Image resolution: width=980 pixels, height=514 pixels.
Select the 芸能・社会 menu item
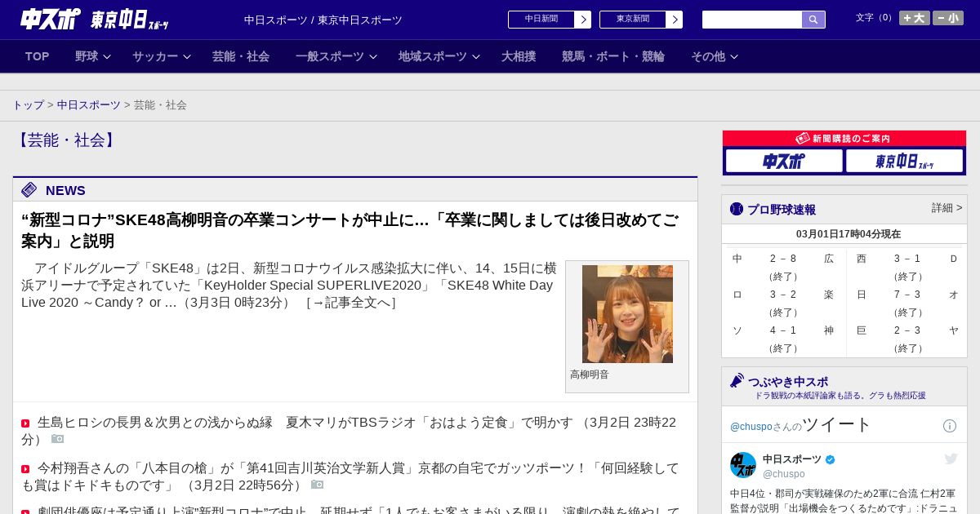pyautogui.click(x=241, y=56)
